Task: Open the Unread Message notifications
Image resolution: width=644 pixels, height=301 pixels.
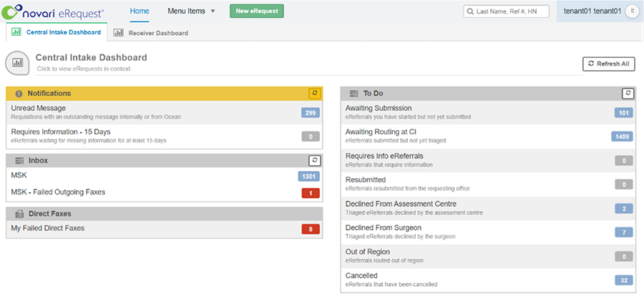Action: [165, 112]
